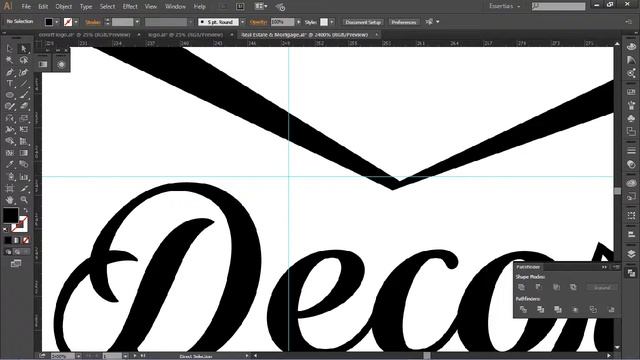Viewport: 640px width, 360px height.
Task: Click control bar black fill swatch
Action: [x=49, y=22]
